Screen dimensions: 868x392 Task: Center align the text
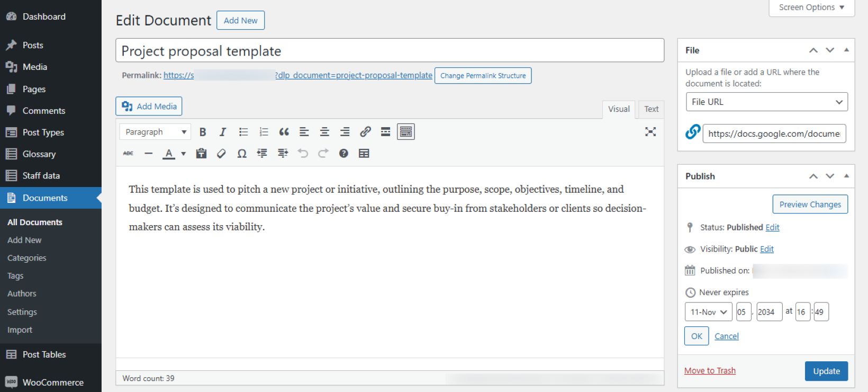pyautogui.click(x=324, y=132)
